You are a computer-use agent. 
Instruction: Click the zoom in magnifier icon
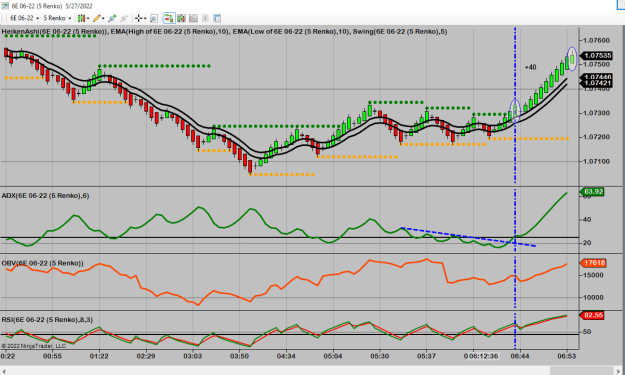click(x=112, y=18)
